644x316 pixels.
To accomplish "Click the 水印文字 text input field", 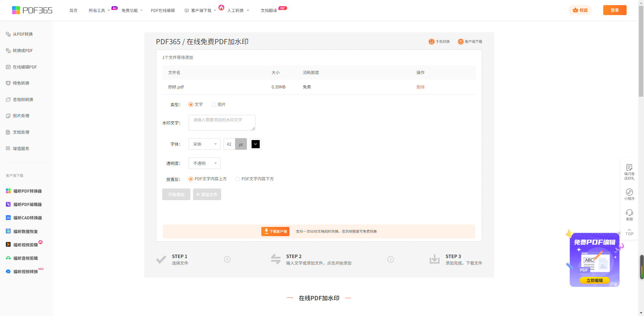I will tap(222, 123).
